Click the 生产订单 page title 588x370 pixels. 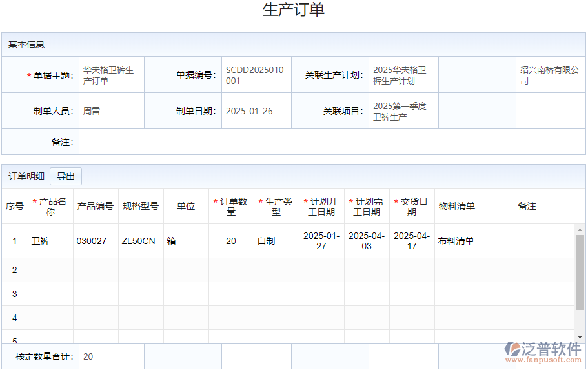[294, 10]
